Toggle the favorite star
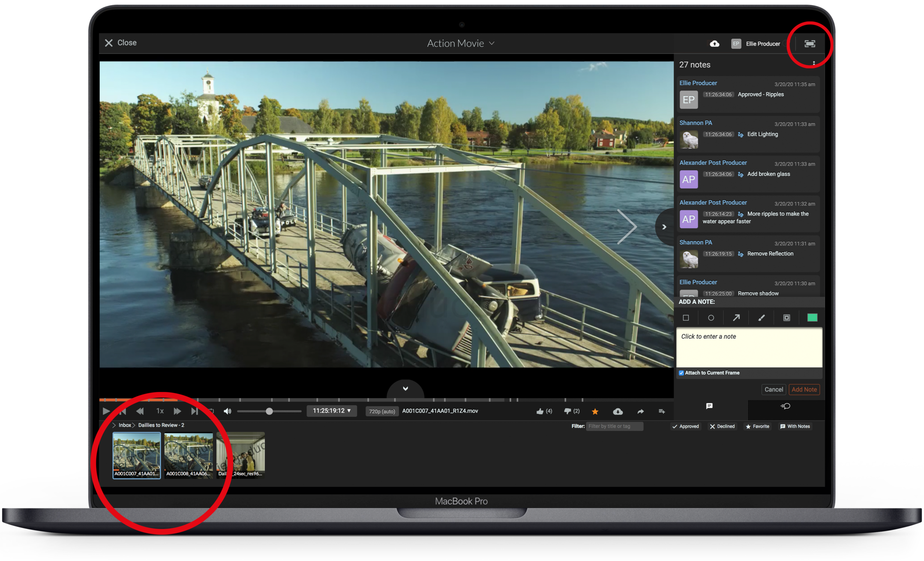The image size is (924, 561). (x=595, y=411)
